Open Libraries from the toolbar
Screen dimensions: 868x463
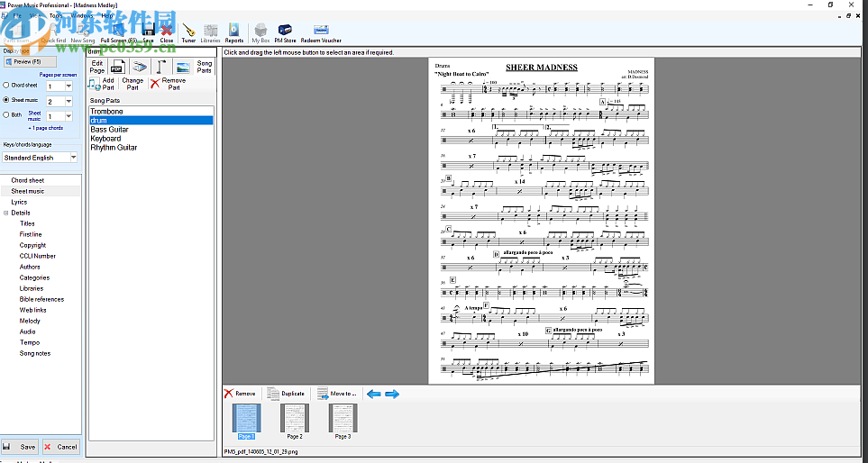coord(210,32)
